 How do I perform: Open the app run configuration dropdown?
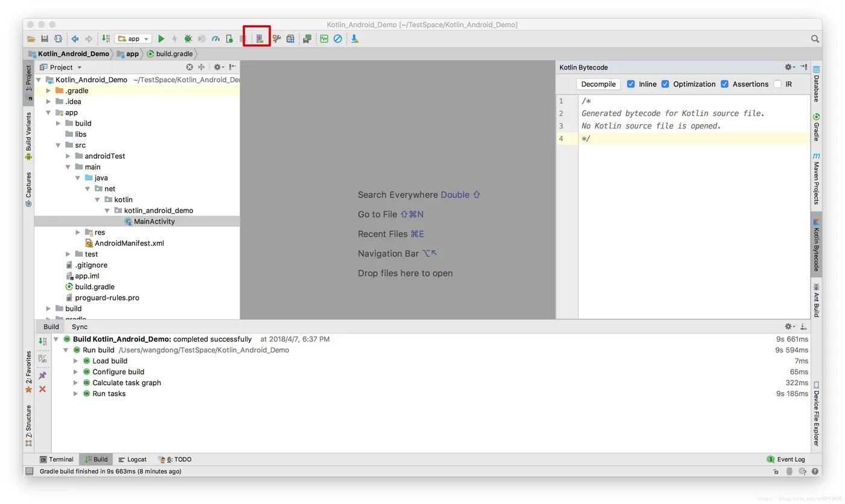point(133,39)
